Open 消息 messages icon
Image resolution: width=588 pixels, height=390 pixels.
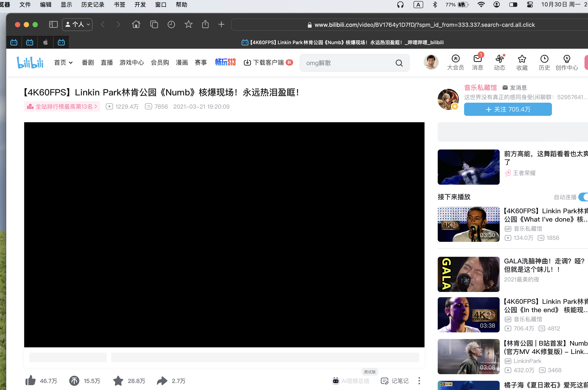[477, 59]
